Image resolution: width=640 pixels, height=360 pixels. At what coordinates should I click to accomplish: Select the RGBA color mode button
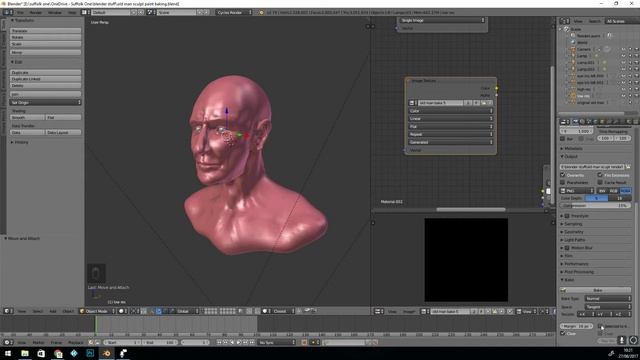[625, 191]
